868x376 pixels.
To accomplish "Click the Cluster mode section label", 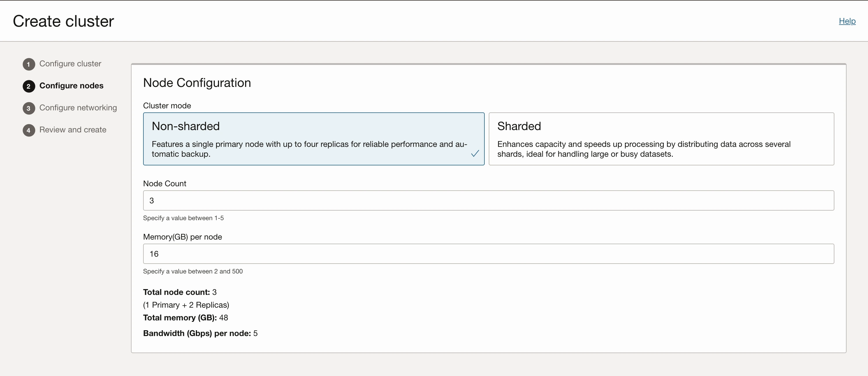I will pyautogui.click(x=167, y=105).
